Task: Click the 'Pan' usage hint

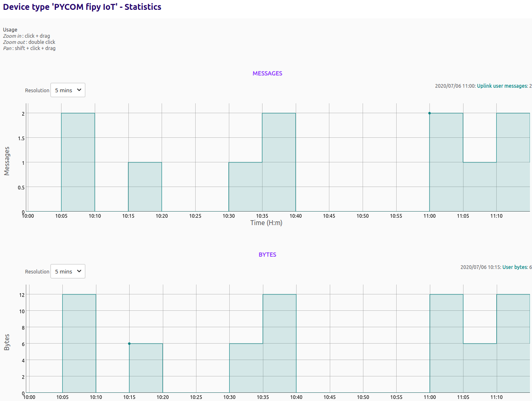Action: click(29, 48)
